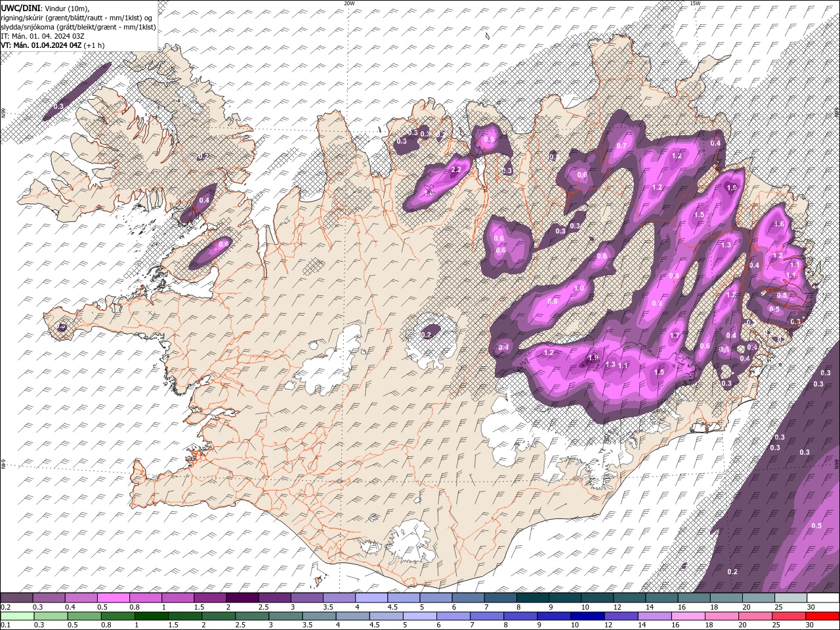Pick the pale green lower swatch starting at 0.1
This screenshot has width=840, height=630.
[x=17, y=616]
